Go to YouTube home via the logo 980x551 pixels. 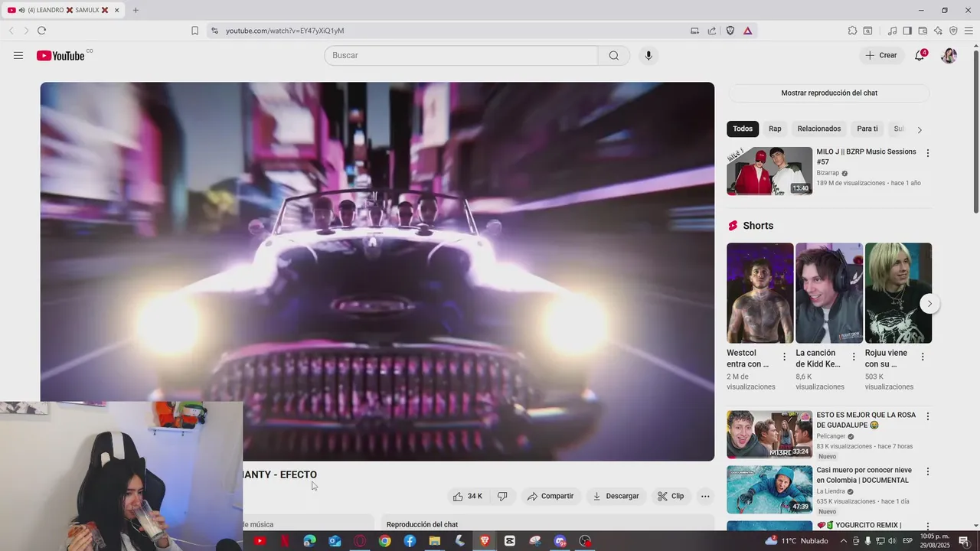click(60, 55)
